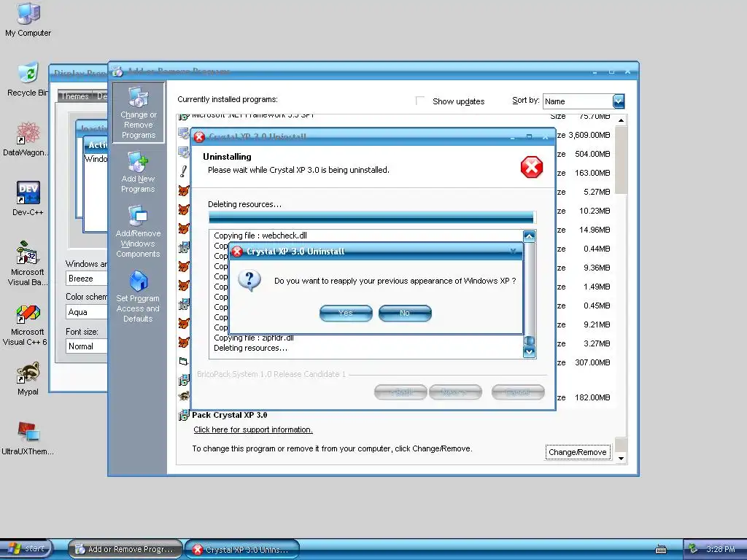Select DataWagon desktop shortcut
The width and height of the screenshot is (747, 560).
tap(27, 139)
